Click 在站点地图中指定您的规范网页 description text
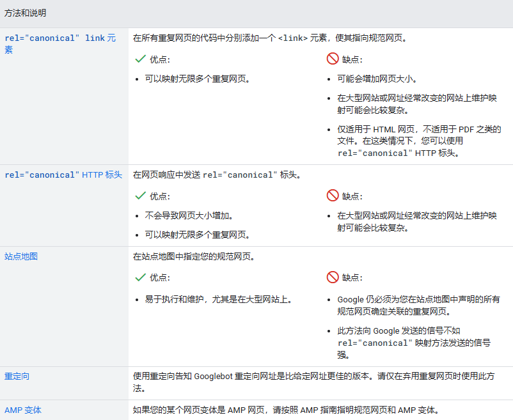Viewport: 513px width, 420px height. point(194,257)
